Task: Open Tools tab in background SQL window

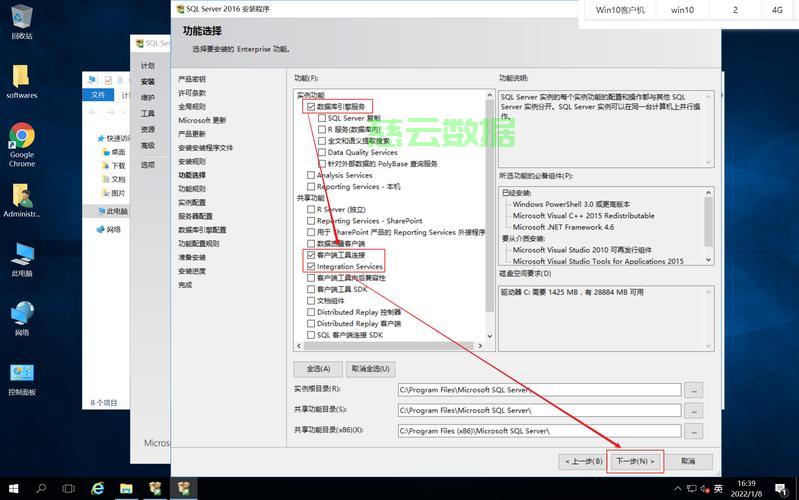Action: (148, 113)
